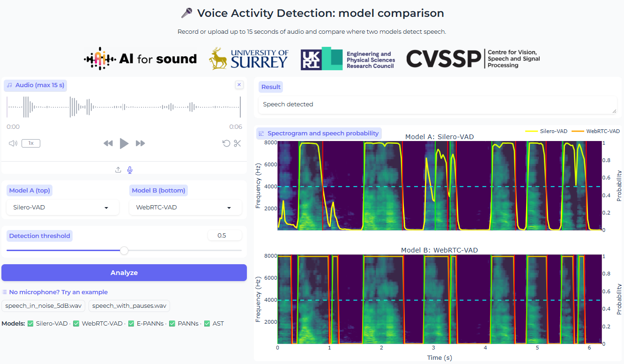Click the AI for sound logo
Screen dimensions: 624x364
(x=140, y=59)
